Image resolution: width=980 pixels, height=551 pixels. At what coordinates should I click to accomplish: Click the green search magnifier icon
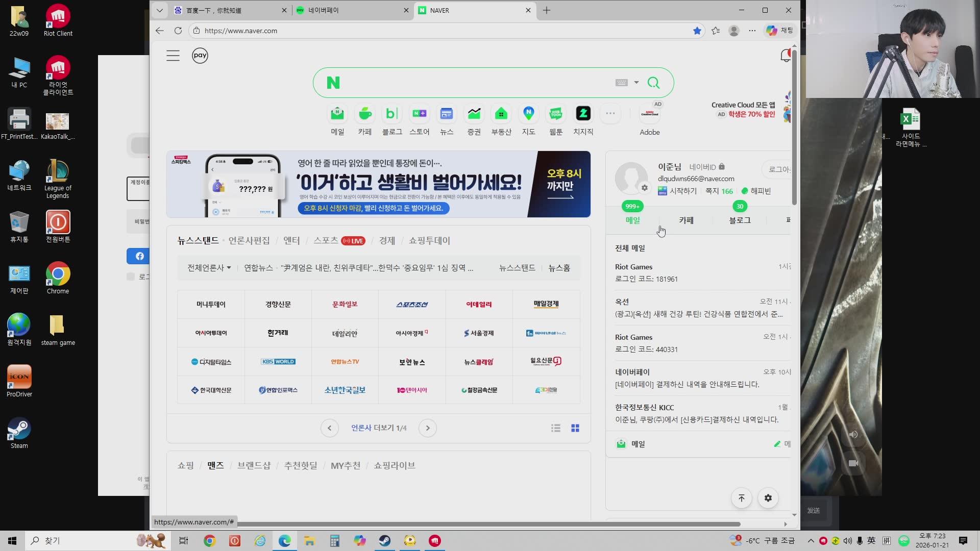point(653,83)
